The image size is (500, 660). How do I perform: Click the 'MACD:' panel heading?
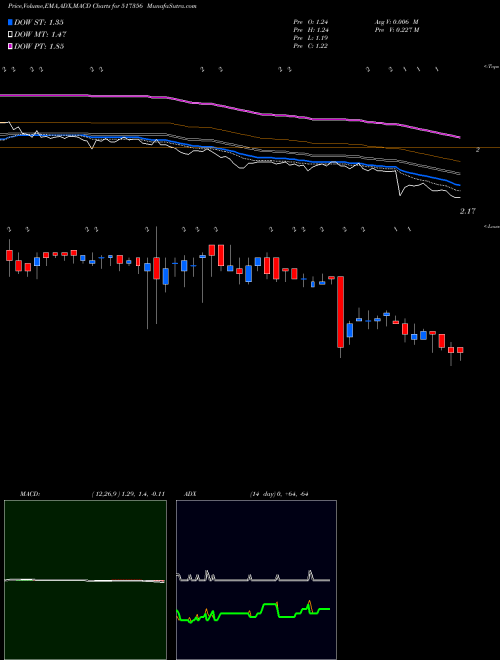(x=29, y=494)
